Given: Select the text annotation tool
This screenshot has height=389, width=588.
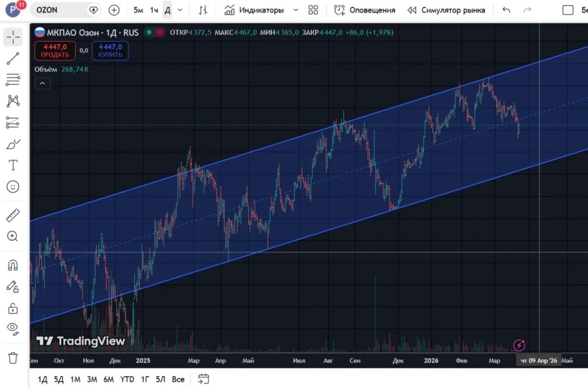Looking at the screenshot, I should 13,165.
